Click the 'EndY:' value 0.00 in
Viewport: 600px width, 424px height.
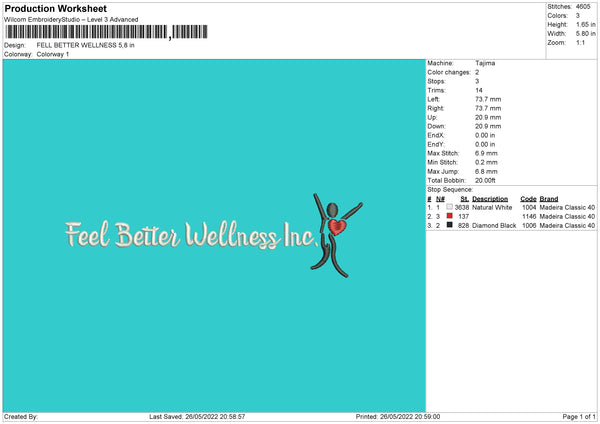click(x=485, y=144)
